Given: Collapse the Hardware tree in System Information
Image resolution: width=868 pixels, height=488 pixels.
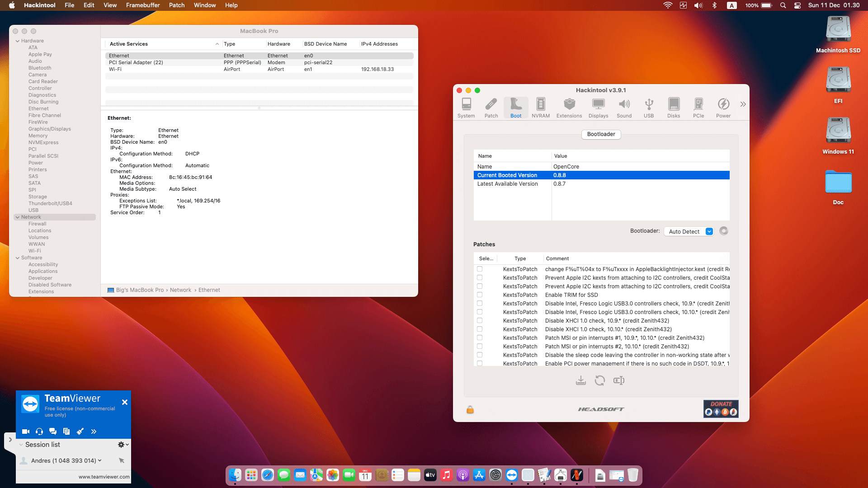Looking at the screenshot, I should click(18, 41).
